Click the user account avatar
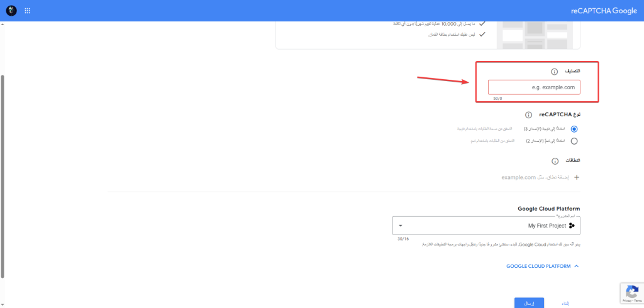This screenshot has height=308, width=644. click(x=11, y=11)
